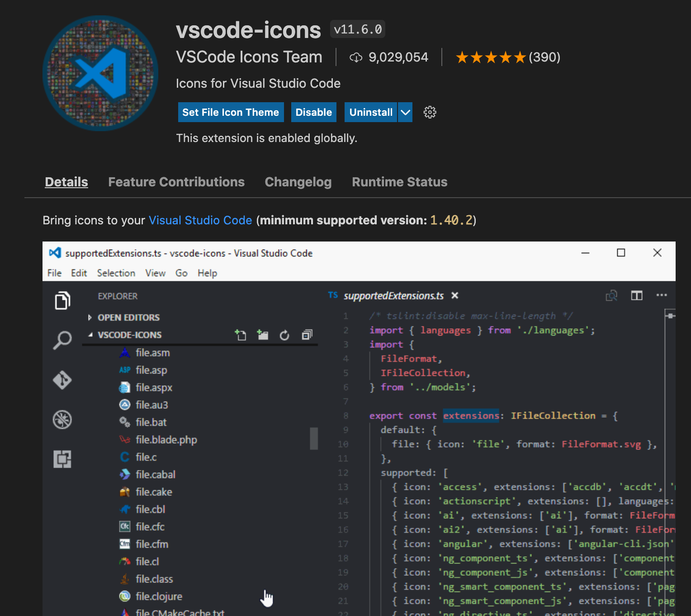Open Search view in the activity bar
Screen dimensions: 691x616
pyautogui.click(x=62, y=340)
